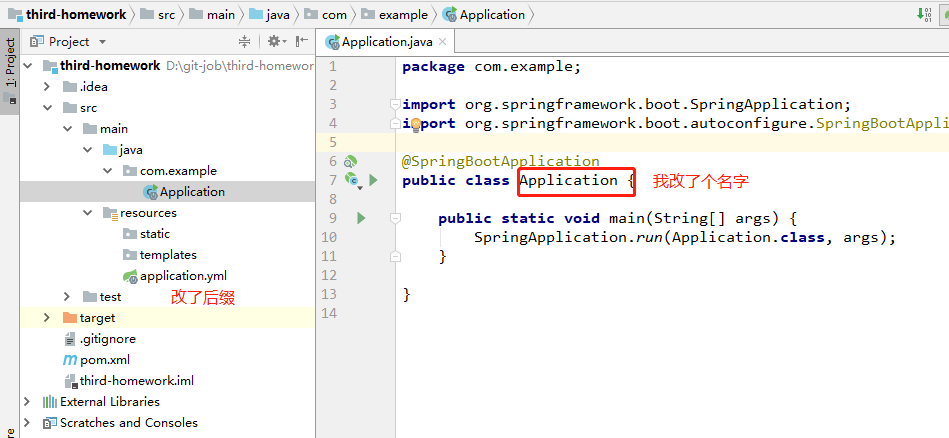Click the Application class name in code
Image resolution: width=949 pixels, height=438 pixels.
coord(568,180)
